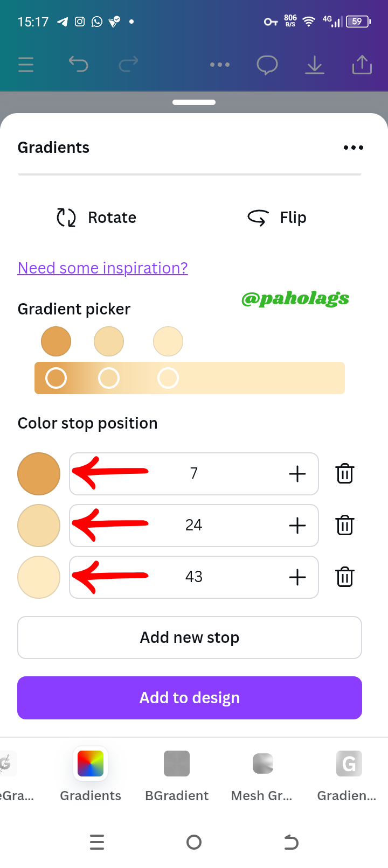Tap the share upload icon

point(362,65)
